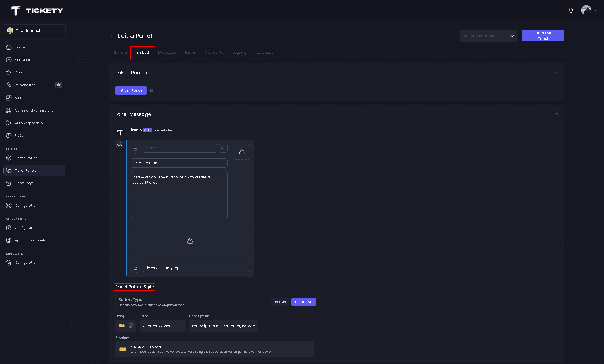Click the Description field with Lorem ipsum
Viewport: 604px width, 364px height.
click(223, 326)
